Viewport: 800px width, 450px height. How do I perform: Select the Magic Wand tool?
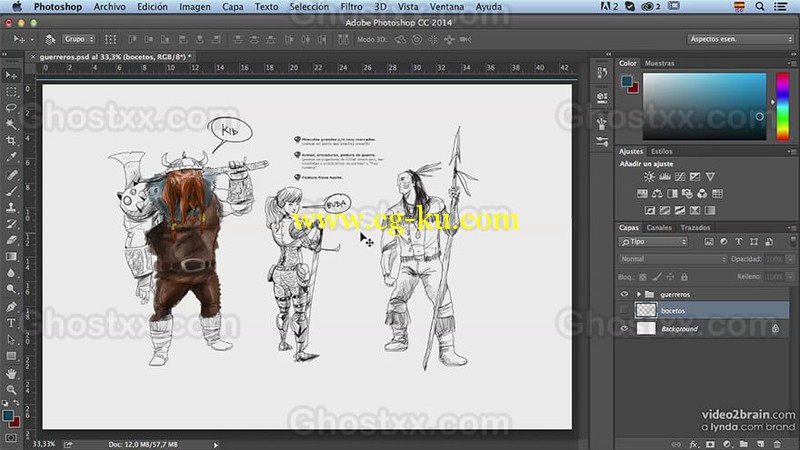tap(11, 124)
